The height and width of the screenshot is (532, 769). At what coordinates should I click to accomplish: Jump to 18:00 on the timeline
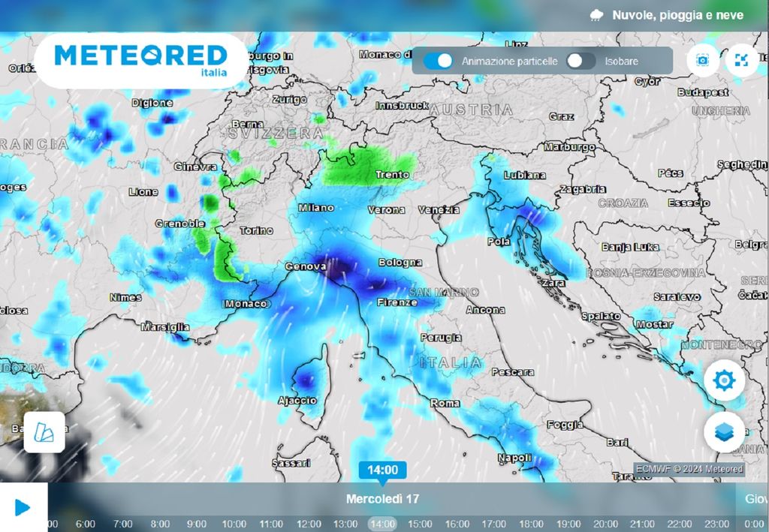[x=530, y=524]
